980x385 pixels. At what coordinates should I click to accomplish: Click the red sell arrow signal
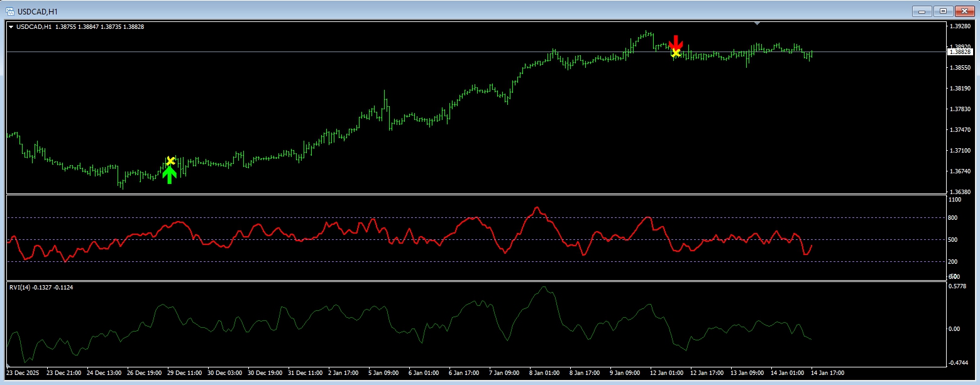(x=676, y=41)
